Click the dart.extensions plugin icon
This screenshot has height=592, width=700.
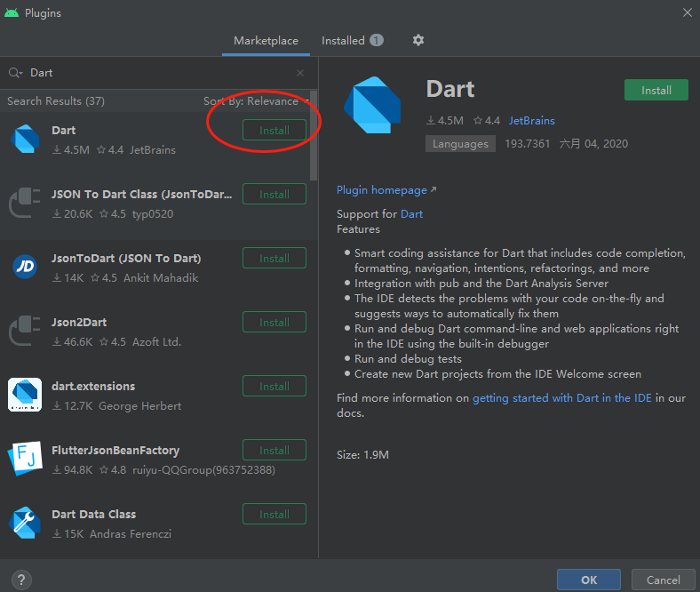coord(25,395)
